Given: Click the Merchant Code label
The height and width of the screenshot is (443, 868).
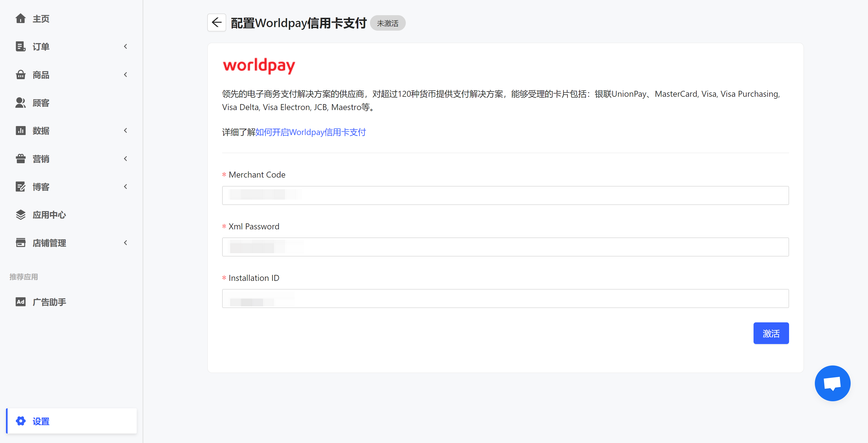Looking at the screenshot, I should pyautogui.click(x=257, y=175).
